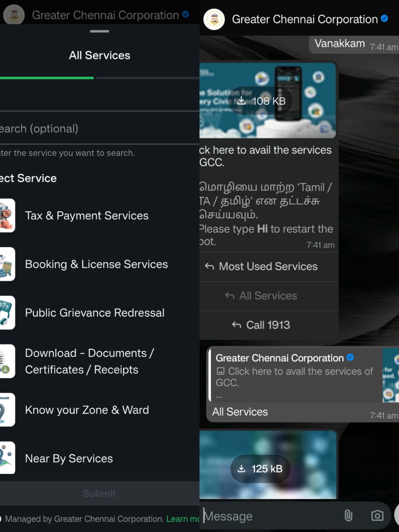Open Greater Chennai Corporation profile avatar in chat
The width and height of the screenshot is (399, 532).
pos(214,19)
